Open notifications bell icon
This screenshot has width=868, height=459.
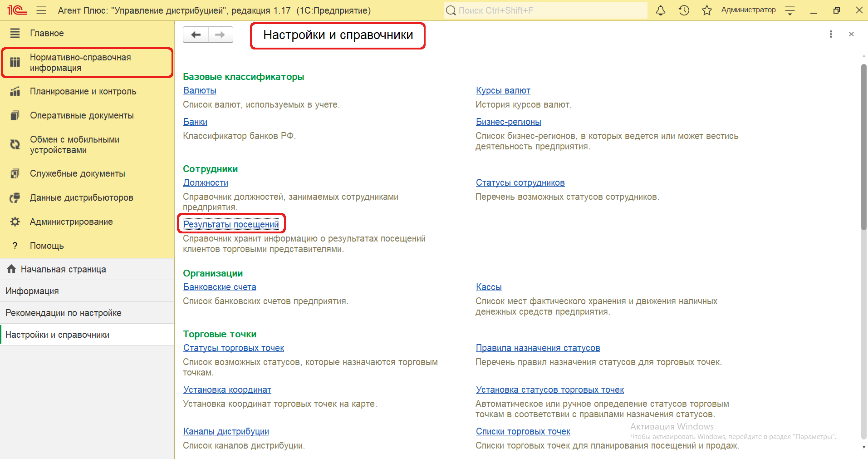(661, 10)
